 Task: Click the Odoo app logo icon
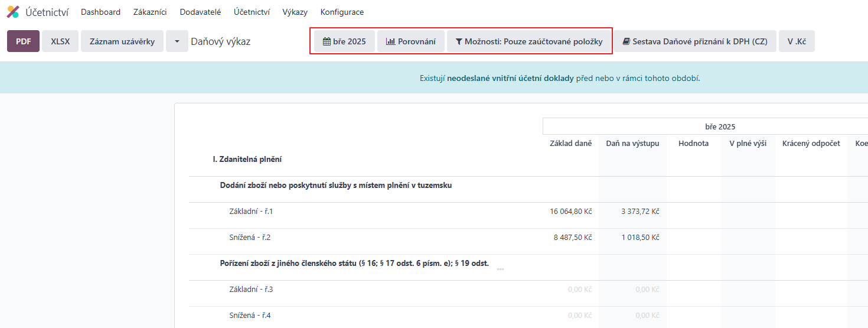click(x=13, y=12)
